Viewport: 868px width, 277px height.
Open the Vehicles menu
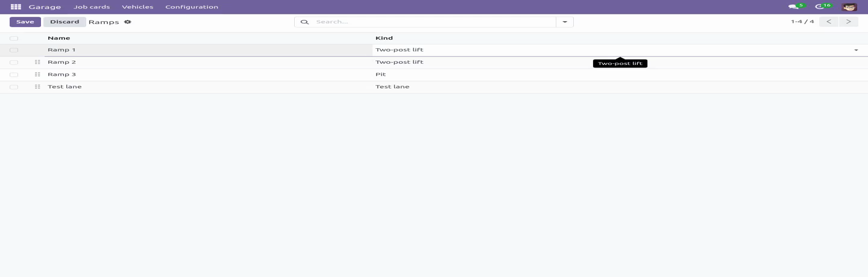click(x=137, y=7)
